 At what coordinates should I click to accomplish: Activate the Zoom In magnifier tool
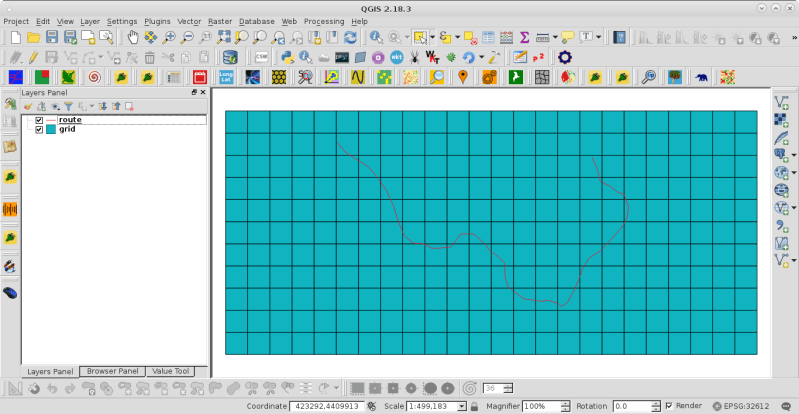169,37
